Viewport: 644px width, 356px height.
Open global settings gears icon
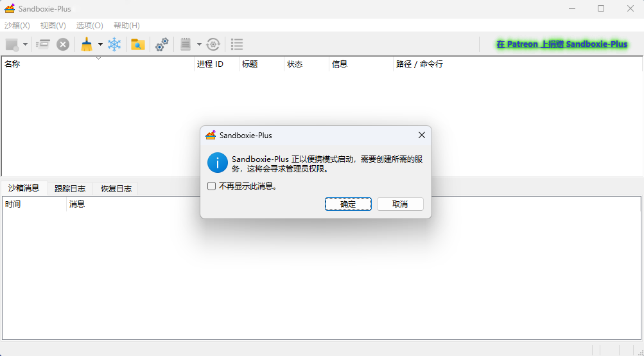tap(162, 44)
